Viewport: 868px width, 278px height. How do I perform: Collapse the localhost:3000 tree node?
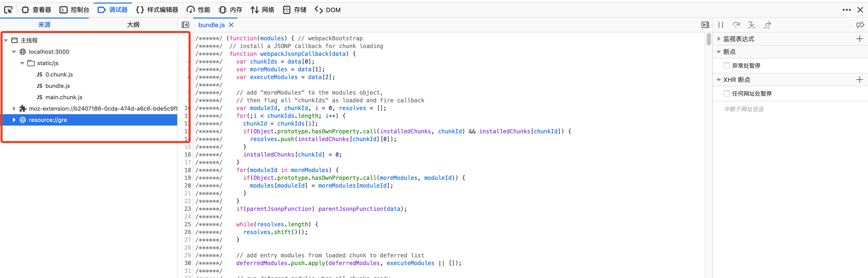[x=14, y=52]
